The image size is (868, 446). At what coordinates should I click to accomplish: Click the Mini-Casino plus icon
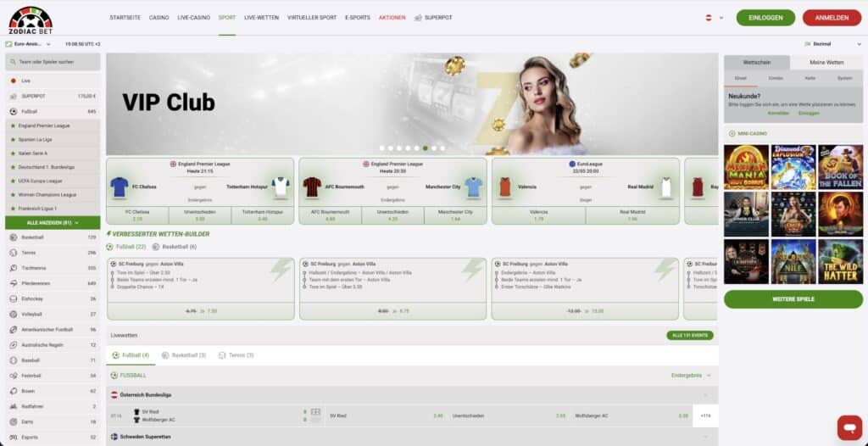pyautogui.click(x=732, y=133)
